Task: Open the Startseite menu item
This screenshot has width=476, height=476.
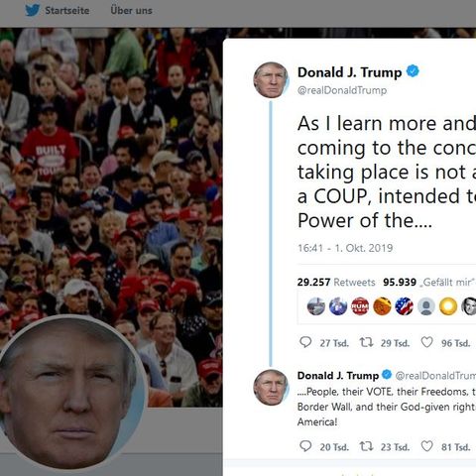Action: click(67, 11)
